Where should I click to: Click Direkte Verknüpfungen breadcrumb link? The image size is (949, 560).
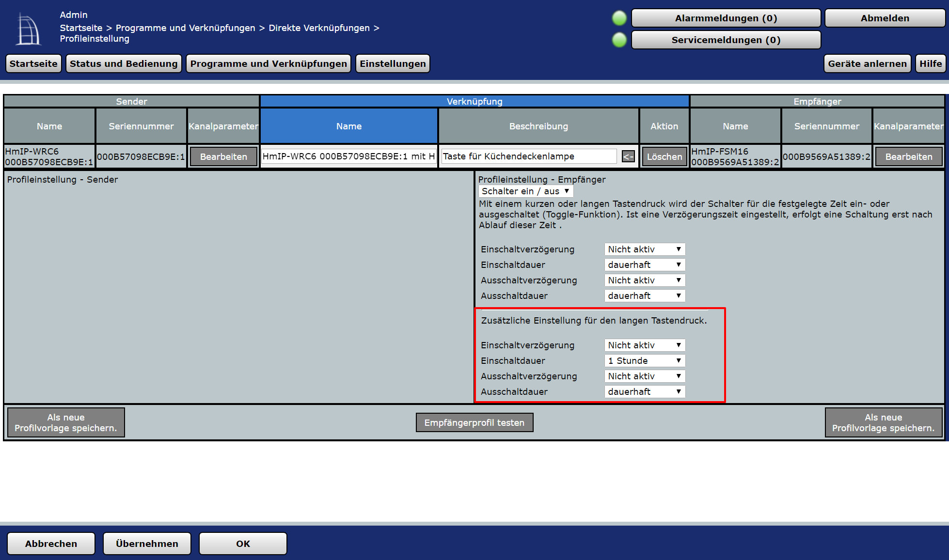point(319,28)
